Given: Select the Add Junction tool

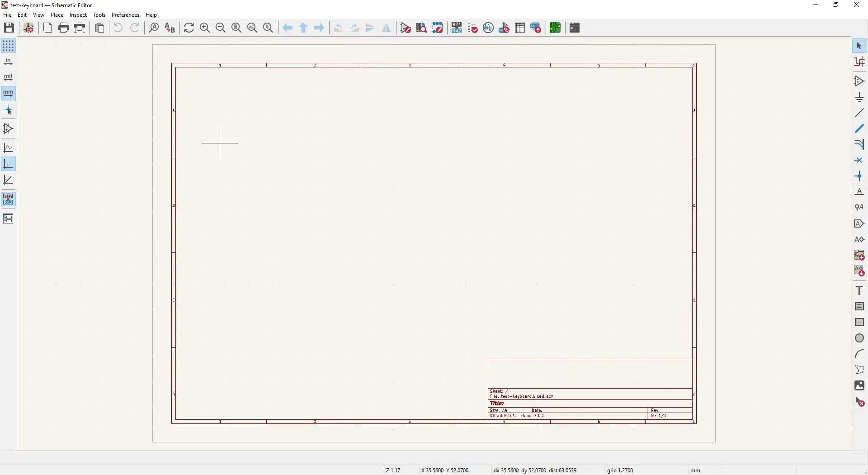Looking at the screenshot, I should click(860, 177).
